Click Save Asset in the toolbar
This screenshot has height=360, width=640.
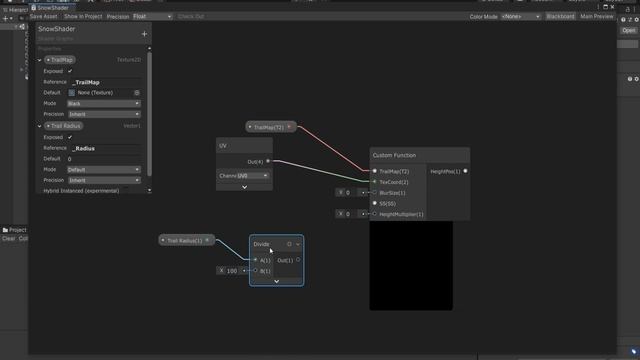44,16
